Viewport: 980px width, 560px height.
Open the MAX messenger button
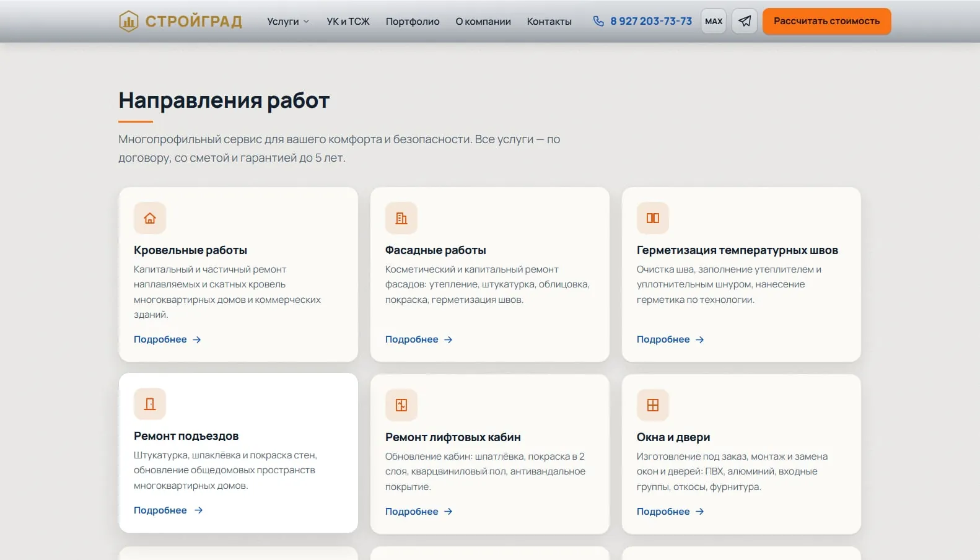(x=714, y=21)
